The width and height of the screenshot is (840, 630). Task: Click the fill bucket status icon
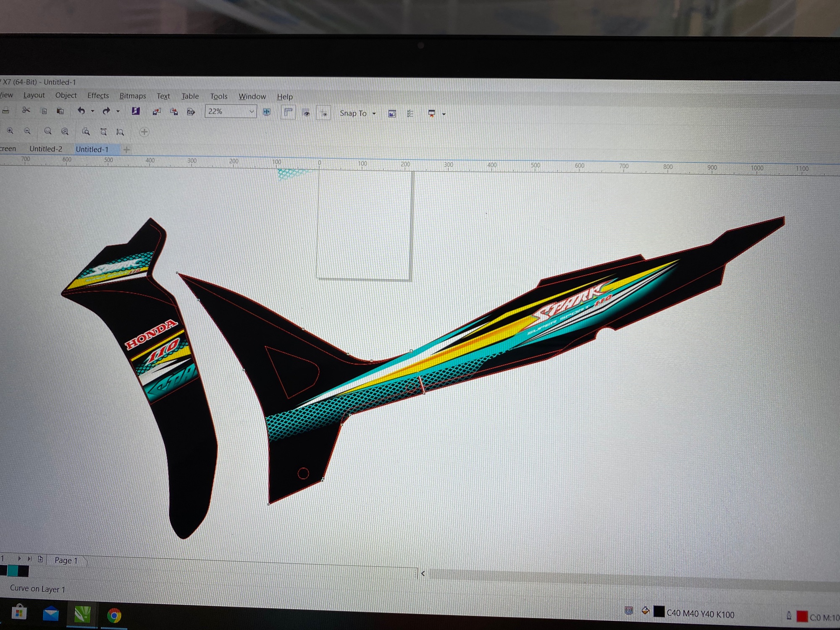click(646, 611)
